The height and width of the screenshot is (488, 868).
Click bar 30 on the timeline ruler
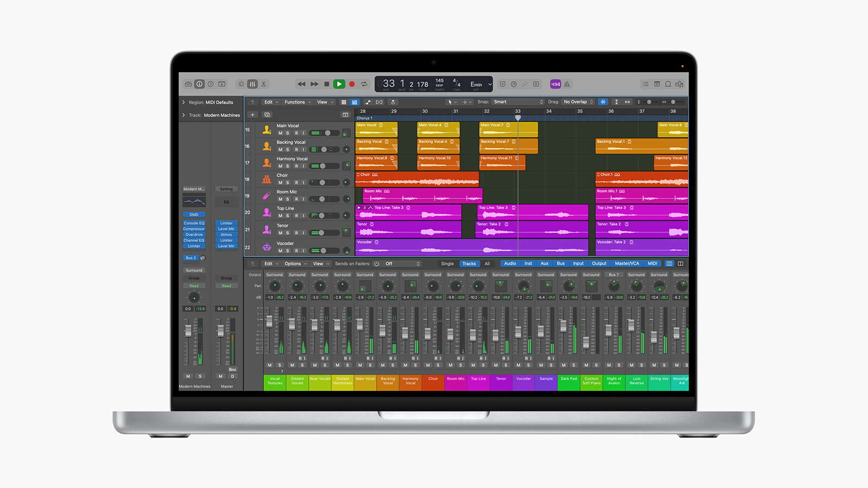pos(425,111)
